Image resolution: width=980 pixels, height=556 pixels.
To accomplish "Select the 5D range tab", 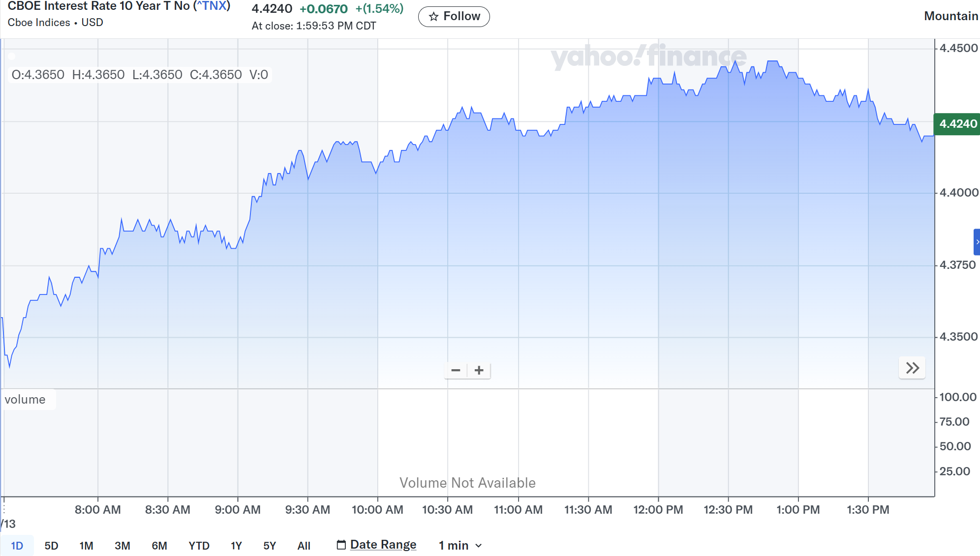I will (x=51, y=546).
